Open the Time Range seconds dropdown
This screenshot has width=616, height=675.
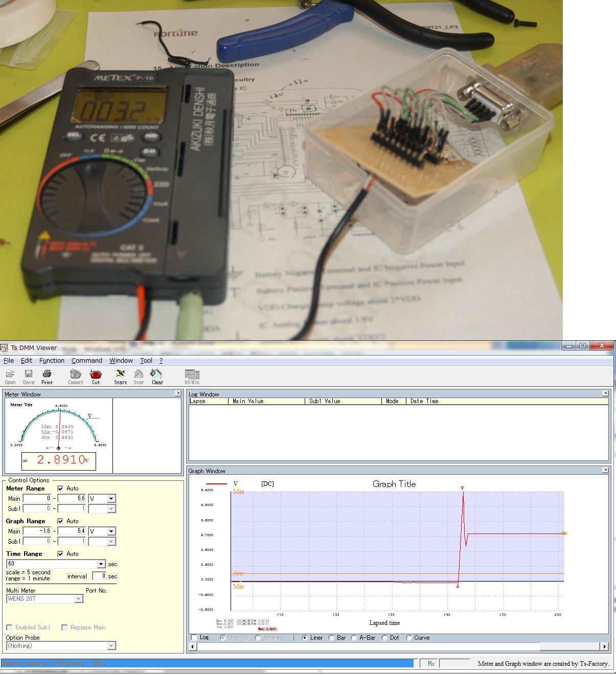point(101,564)
